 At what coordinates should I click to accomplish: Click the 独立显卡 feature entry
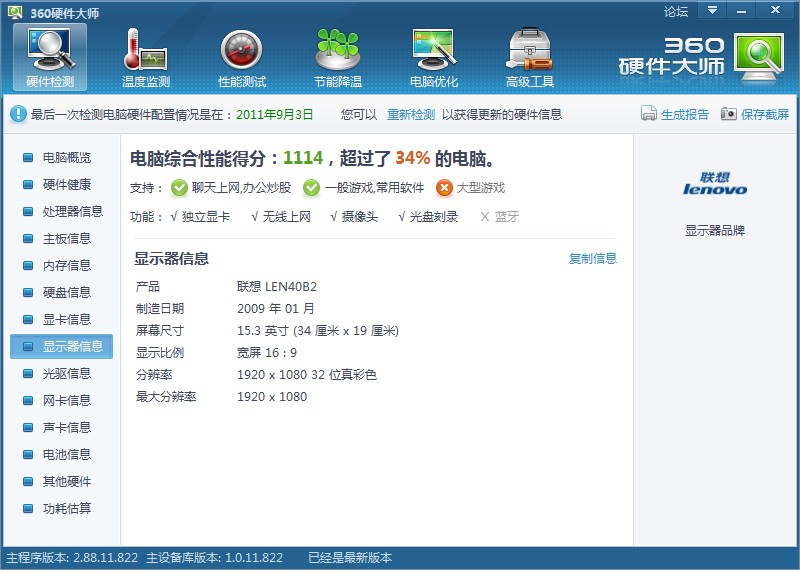(x=200, y=217)
